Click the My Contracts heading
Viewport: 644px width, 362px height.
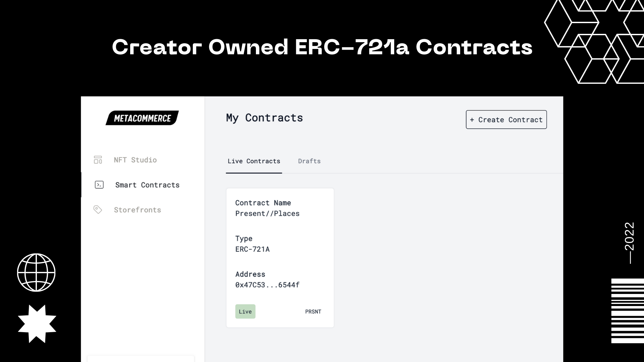tap(264, 118)
